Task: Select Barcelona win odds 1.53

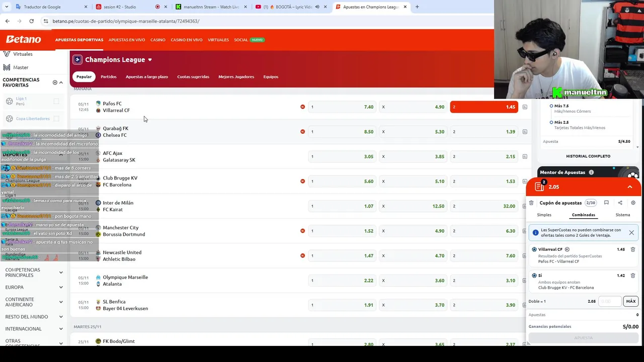Action: 484,181
